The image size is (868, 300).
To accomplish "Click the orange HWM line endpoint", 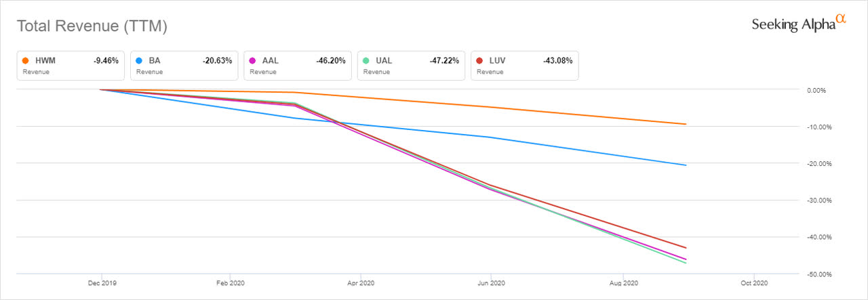I will tap(686, 124).
